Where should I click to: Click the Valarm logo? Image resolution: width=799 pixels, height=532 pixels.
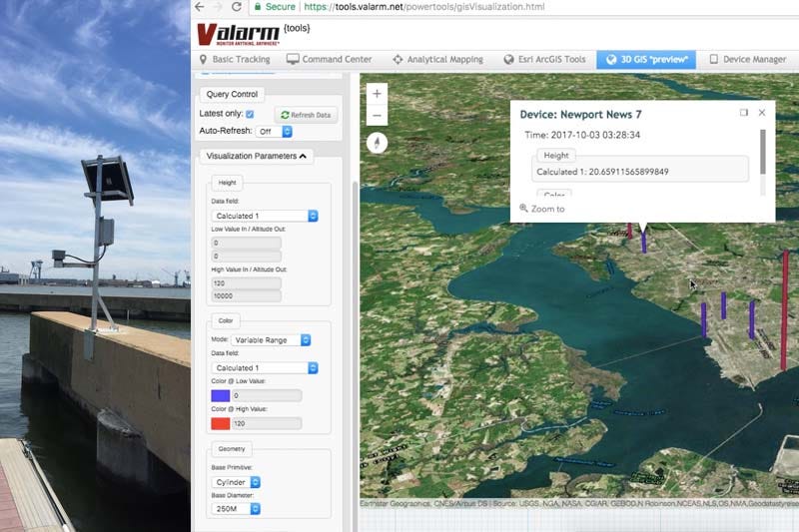coord(238,35)
